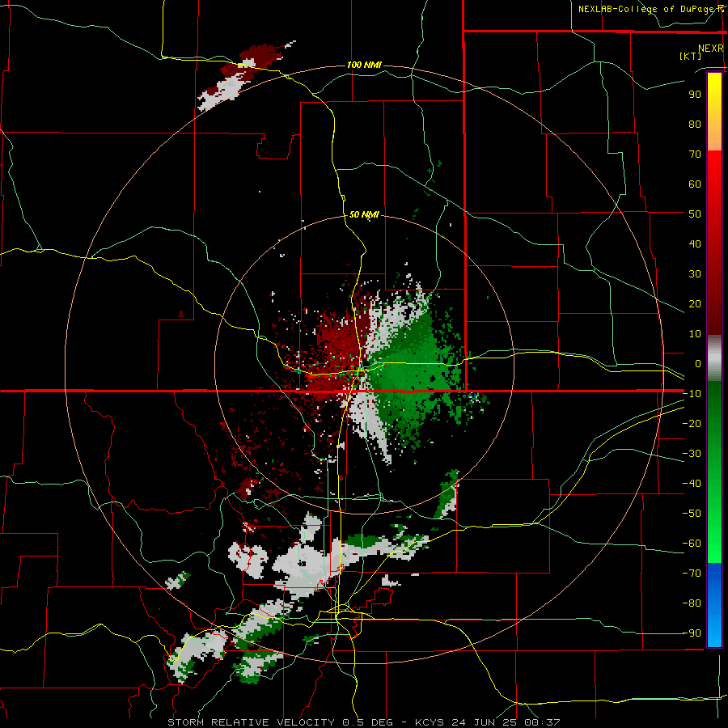Pick the gray zero-velocity color bar segment
This screenshot has width=728, height=728.
[714, 358]
